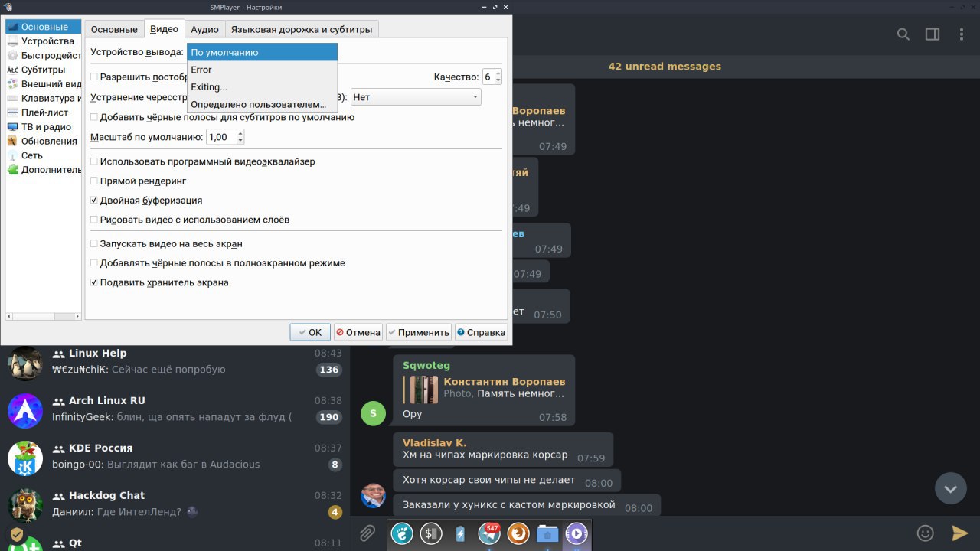Toggle Рисовать видео с использованием слоёв
The height and width of the screenshot is (551, 980).
(x=94, y=220)
